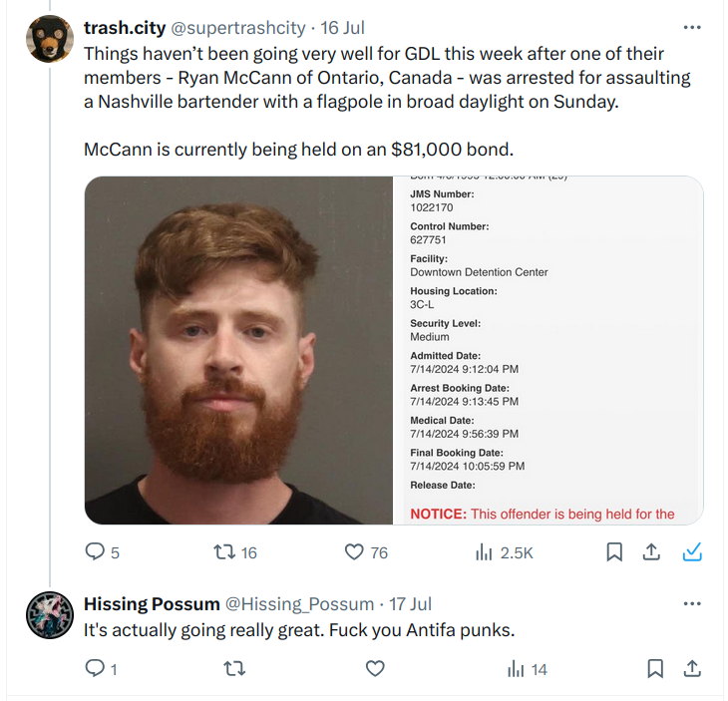Screen dimensions: 728x701
Task: Bookmark the trash.city tweet
Action: tap(614, 552)
